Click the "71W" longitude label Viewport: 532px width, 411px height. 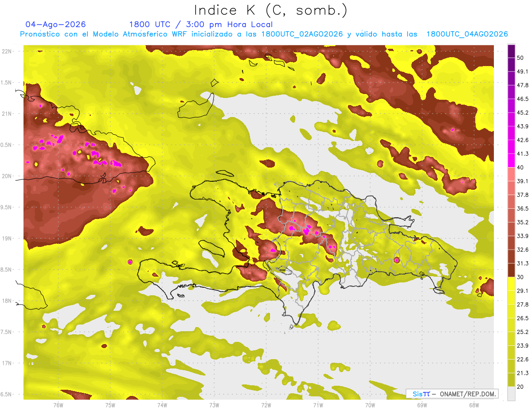tap(318, 405)
